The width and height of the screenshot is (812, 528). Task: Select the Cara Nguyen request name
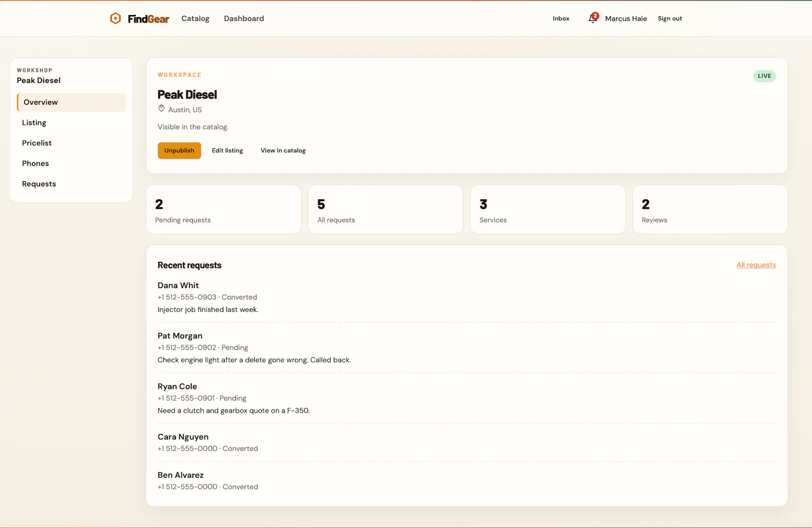183,437
